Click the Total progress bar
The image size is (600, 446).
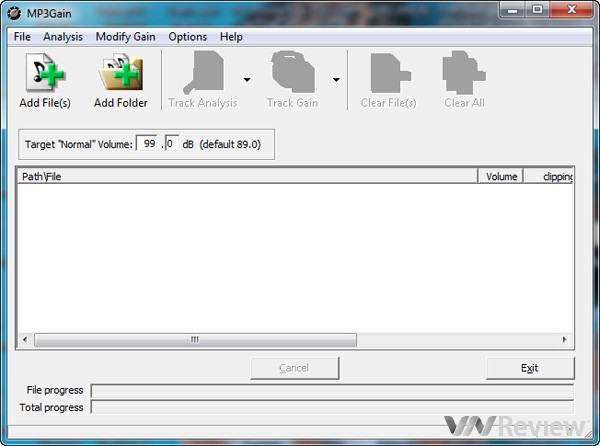pos(332,407)
